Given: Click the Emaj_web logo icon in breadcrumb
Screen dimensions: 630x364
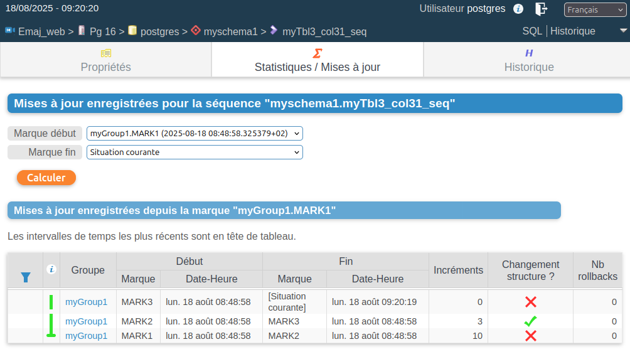Looking at the screenshot, I should coord(10,31).
